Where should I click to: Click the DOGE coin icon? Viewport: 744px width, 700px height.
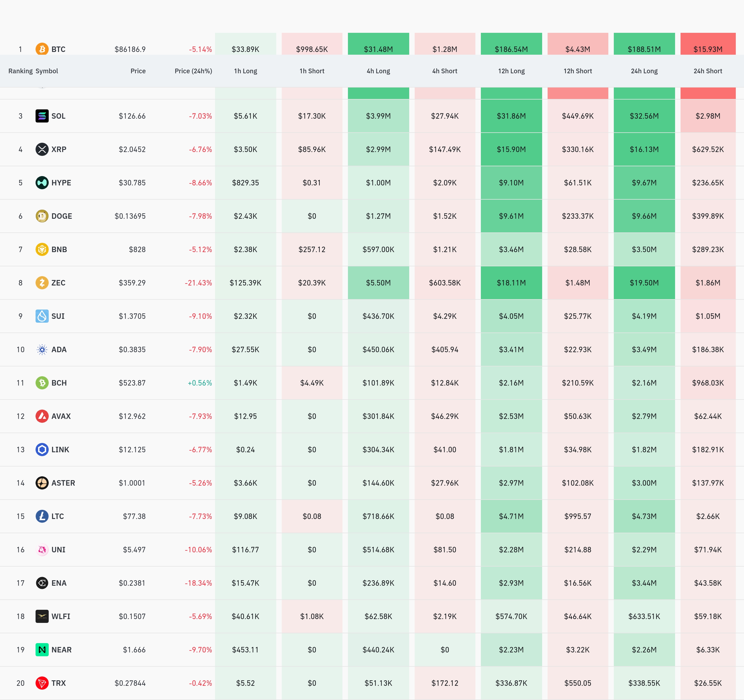(42, 216)
